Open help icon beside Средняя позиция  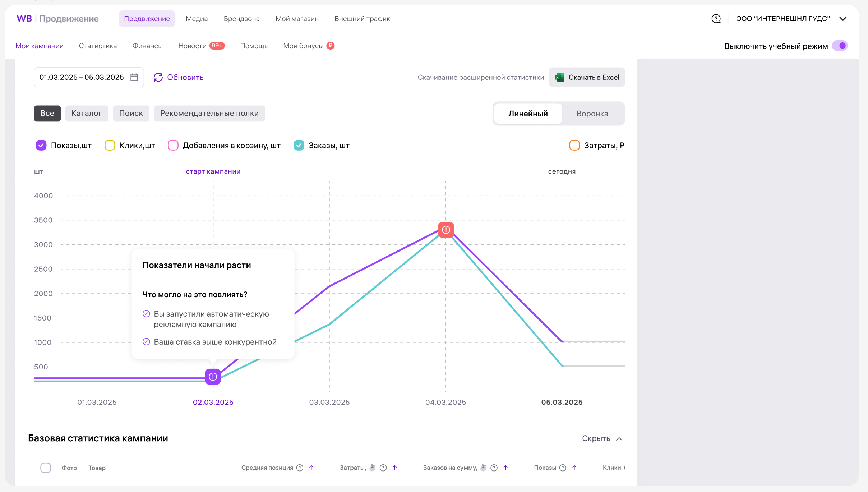pos(300,468)
